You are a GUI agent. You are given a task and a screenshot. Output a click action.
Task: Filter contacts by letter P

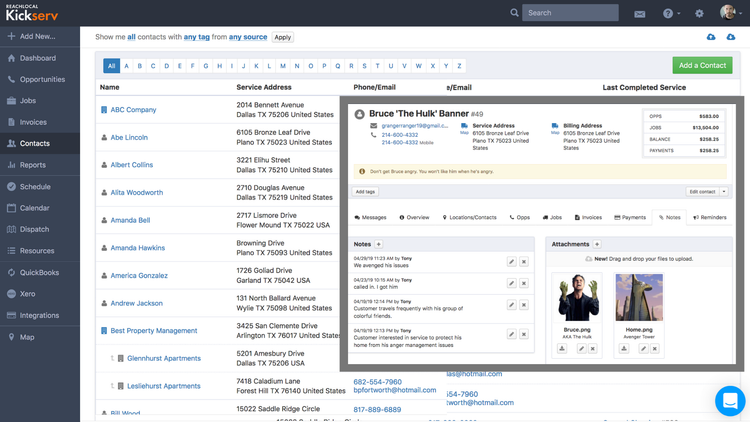click(324, 66)
